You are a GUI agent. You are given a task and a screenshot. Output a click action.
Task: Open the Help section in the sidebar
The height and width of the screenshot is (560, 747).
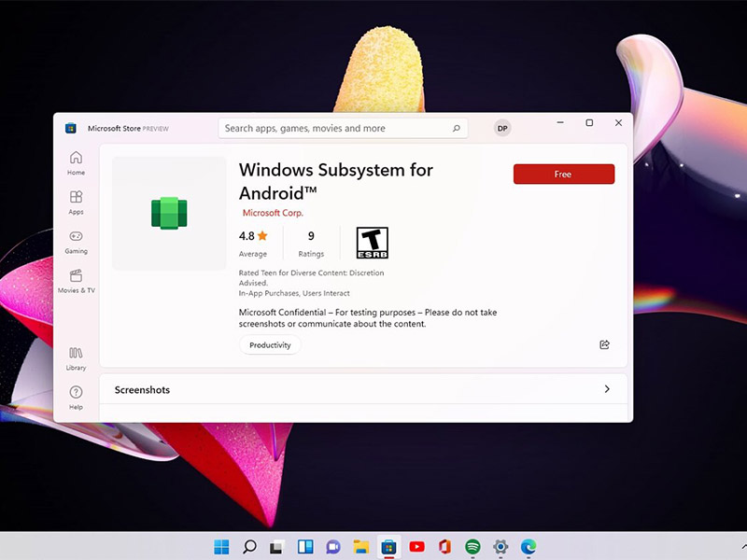76,398
